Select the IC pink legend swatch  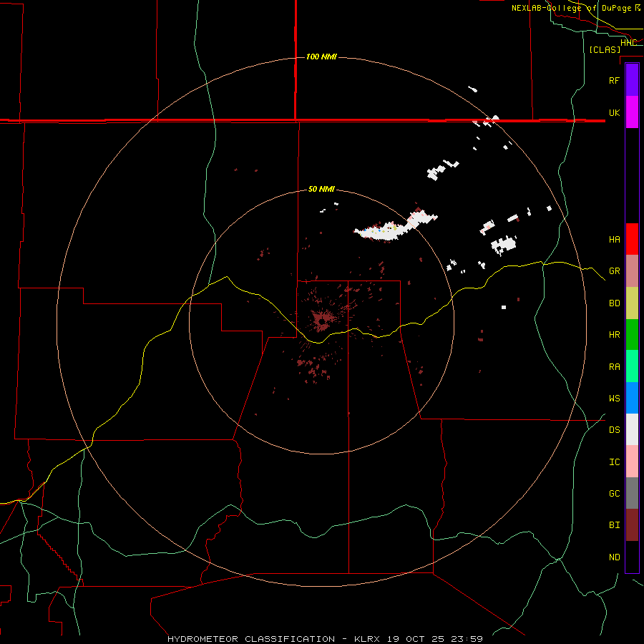pos(632,462)
